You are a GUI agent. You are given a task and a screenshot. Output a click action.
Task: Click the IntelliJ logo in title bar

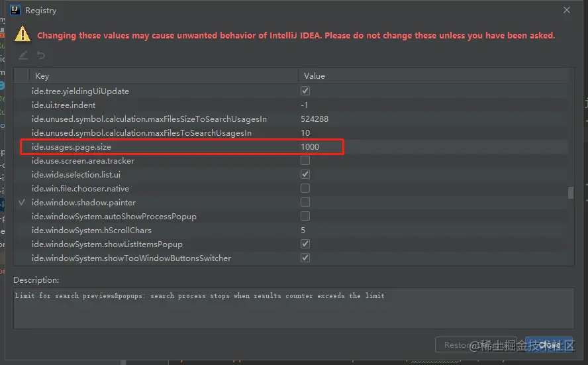pyautogui.click(x=15, y=10)
